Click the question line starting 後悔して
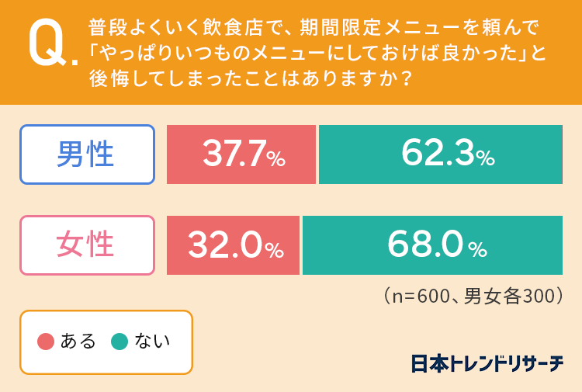The width and height of the screenshot is (582, 392). pyautogui.click(x=251, y=78)
